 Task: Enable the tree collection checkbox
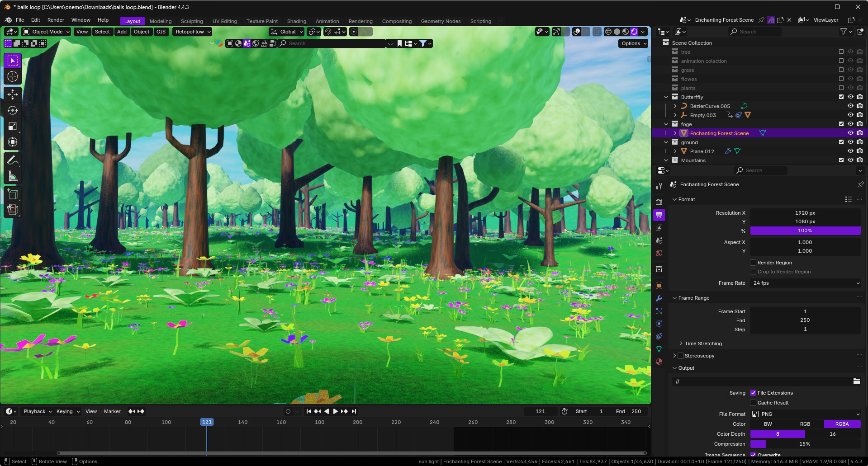pos(841,52)
